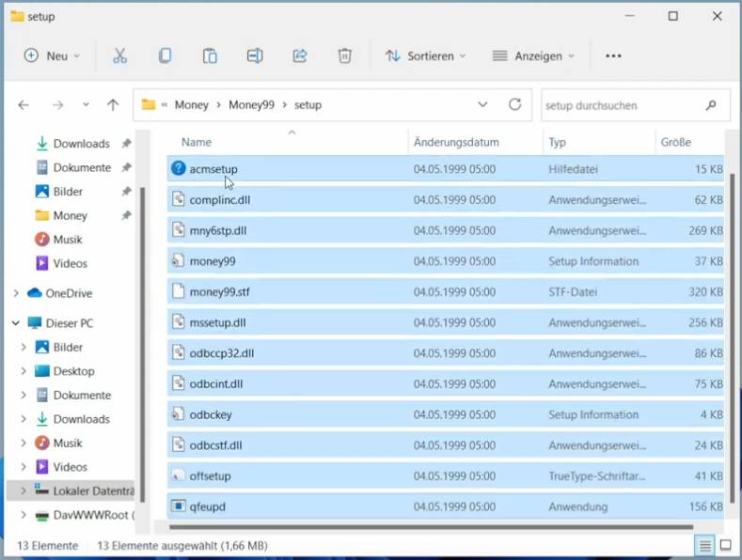Select the odbcstf.dll file
Image resolution: width=742 pixels, height=560 pixels.
(x=445, y=445)
